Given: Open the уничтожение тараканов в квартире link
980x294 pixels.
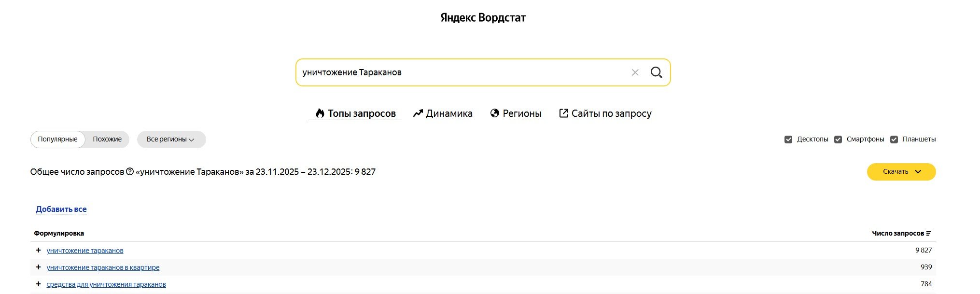Looking at the screenshot, I should tap(103, 267).
